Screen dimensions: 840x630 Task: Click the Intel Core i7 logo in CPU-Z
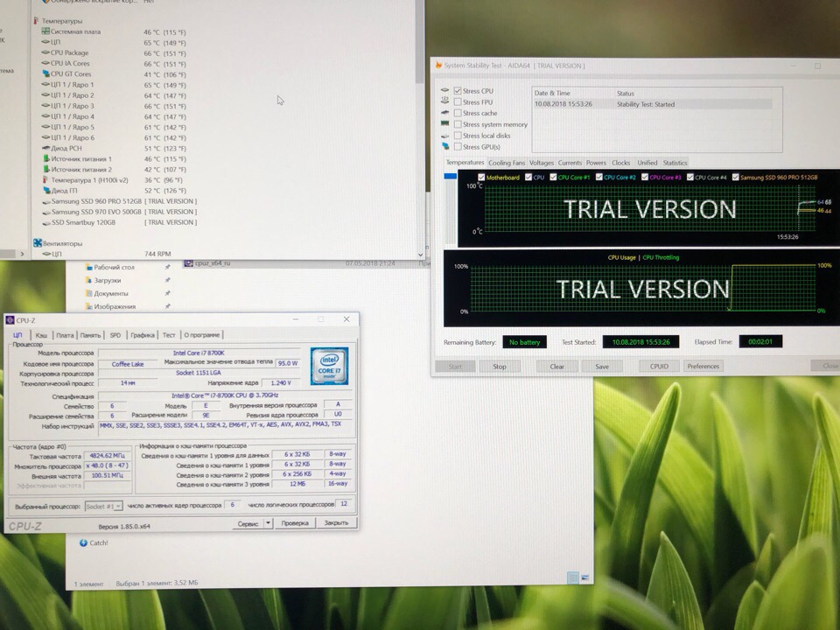329,366
